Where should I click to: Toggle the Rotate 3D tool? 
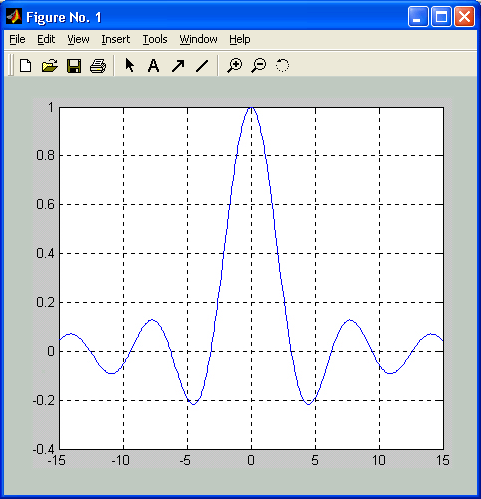pyautogui.click(x=282, y=65)
